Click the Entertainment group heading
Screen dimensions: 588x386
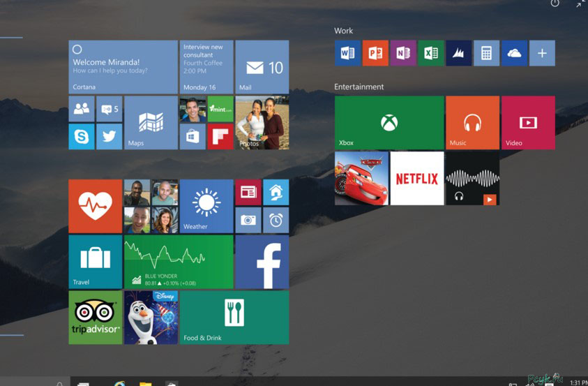(359, 87)
